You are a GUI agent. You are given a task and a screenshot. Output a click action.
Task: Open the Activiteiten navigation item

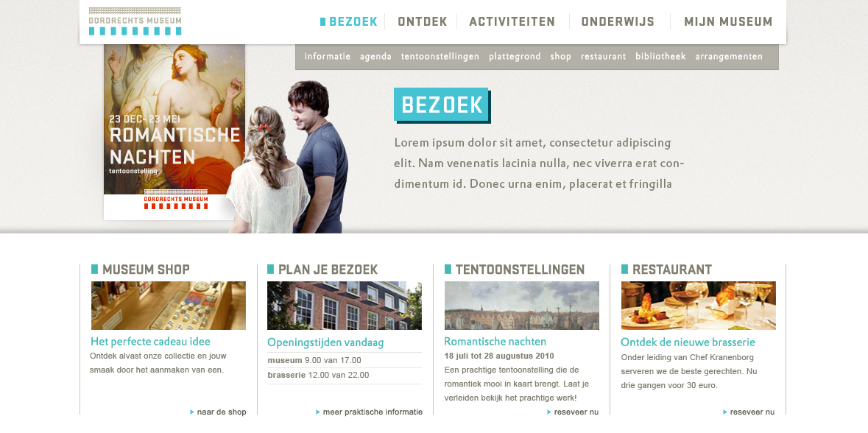[512, 21]
